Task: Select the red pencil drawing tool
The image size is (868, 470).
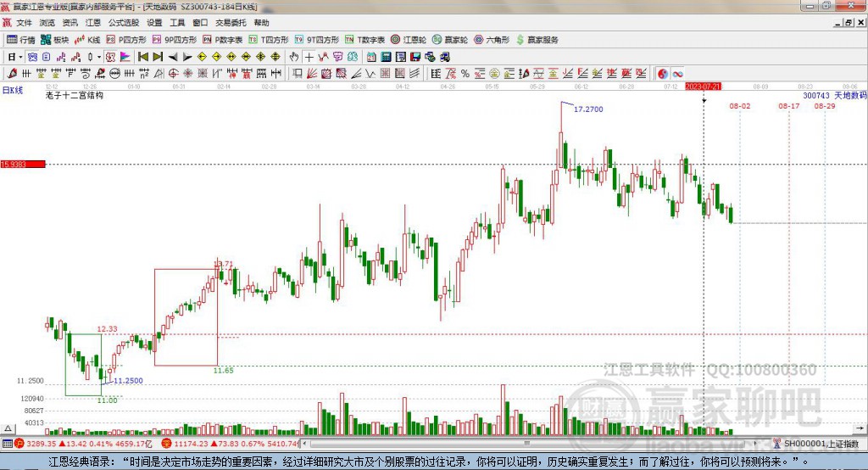Action: click(12, 73)
